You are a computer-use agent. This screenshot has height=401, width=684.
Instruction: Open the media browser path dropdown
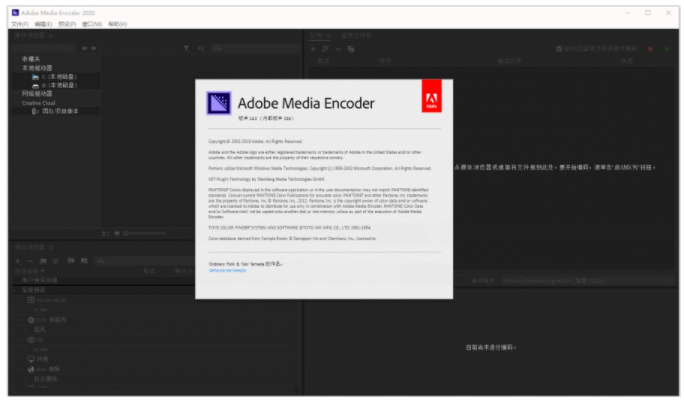(x=44, y=48)
